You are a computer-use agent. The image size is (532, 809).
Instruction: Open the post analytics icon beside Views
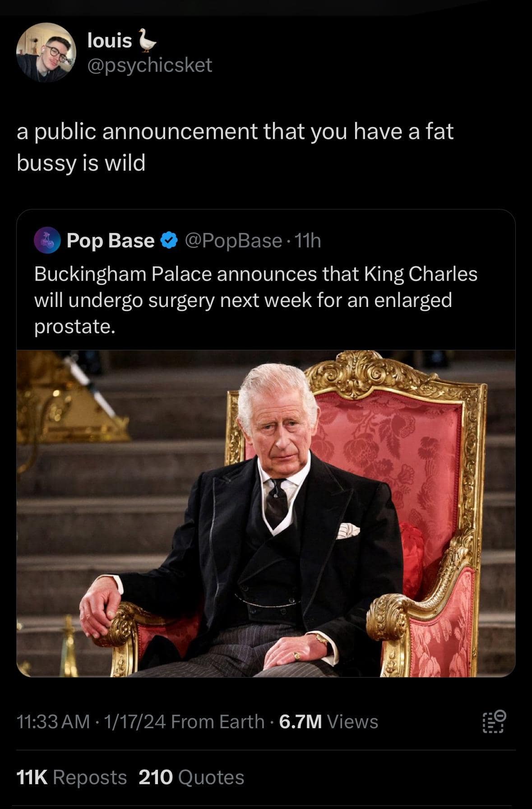(x=494, y=721)
